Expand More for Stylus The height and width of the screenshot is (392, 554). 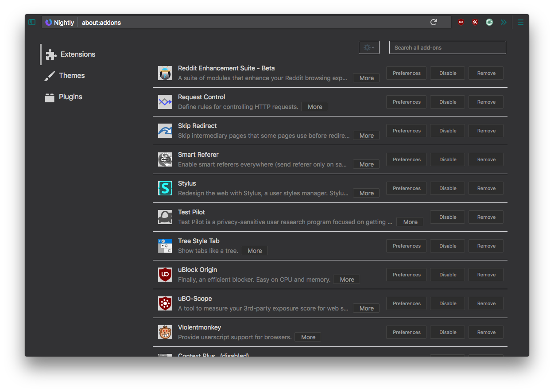366,193
